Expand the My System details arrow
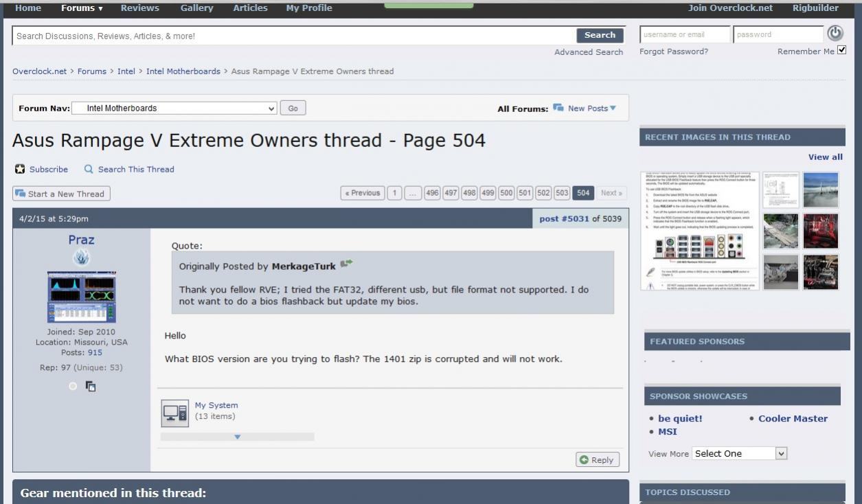 click(x=238, y=437)
